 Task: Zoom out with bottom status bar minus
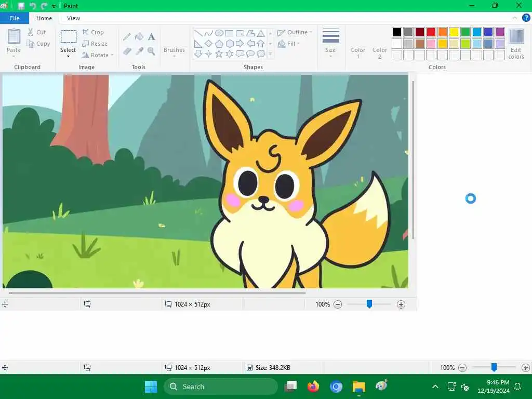pos(462,367)
